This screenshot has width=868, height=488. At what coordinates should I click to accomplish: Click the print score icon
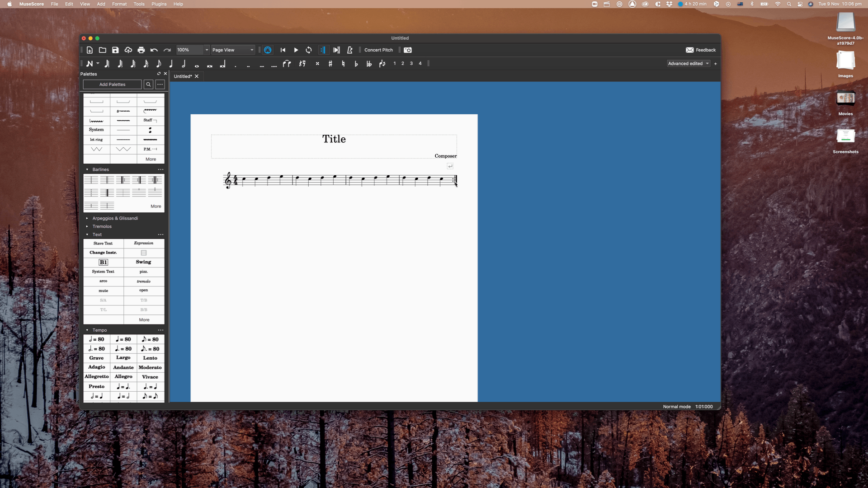click(141, 50)
